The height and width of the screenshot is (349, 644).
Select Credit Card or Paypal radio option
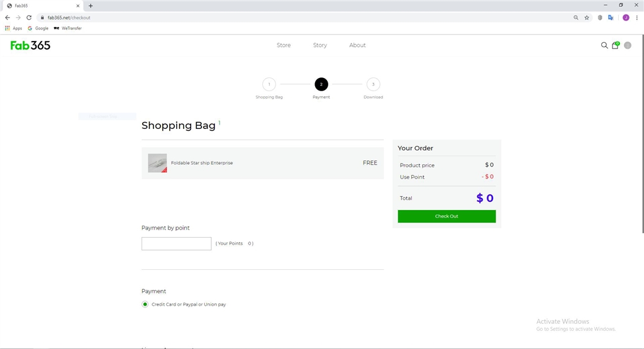tap(145, 304)
